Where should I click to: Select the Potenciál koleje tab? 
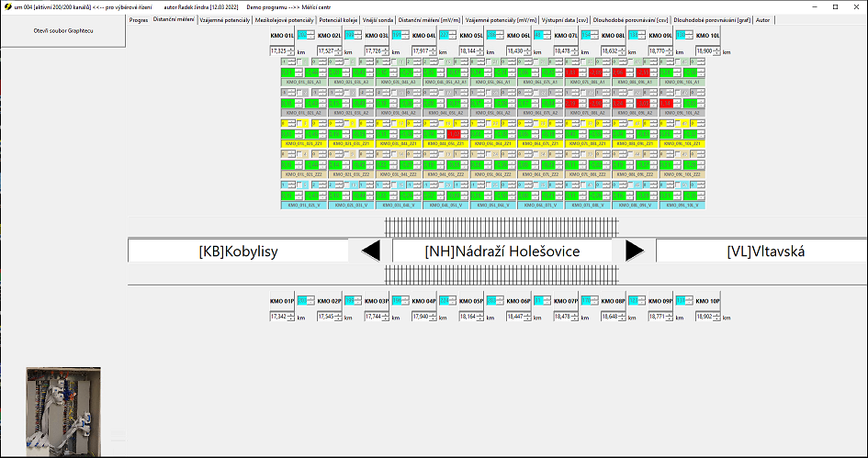coord(338,19)
